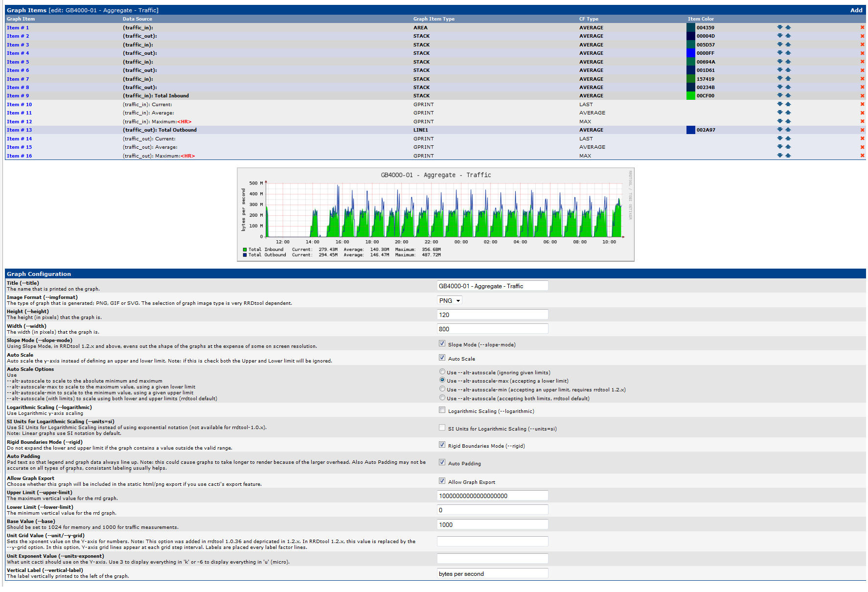Move Item # 2 up with arrow
Image resolution: width=868 pixels, height=592 pixels.
coord(788,36)
